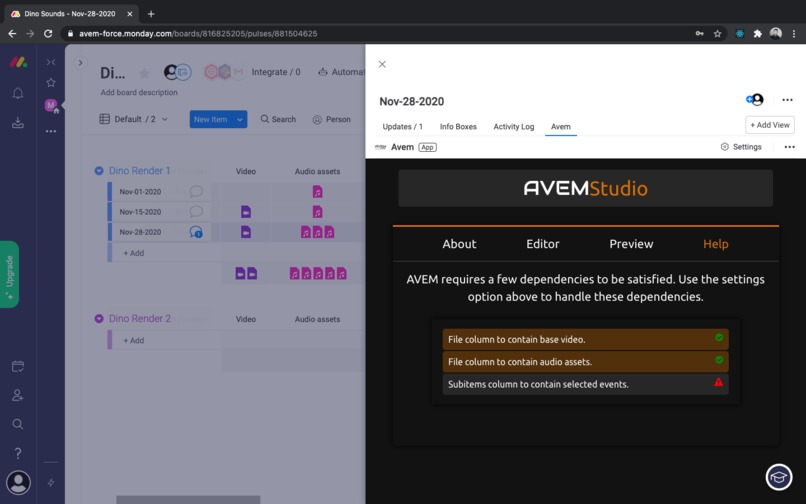Viewport: 806px width, 504px height.
Task: Open audio file in Nov-15-2020 row
Action: [318, 211]
